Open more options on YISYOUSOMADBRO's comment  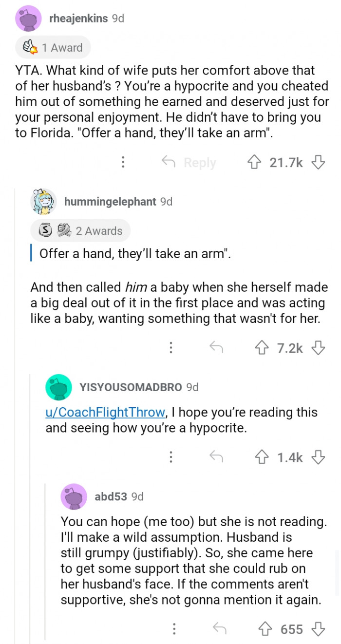pyautogui.click(x=171, y=457)
